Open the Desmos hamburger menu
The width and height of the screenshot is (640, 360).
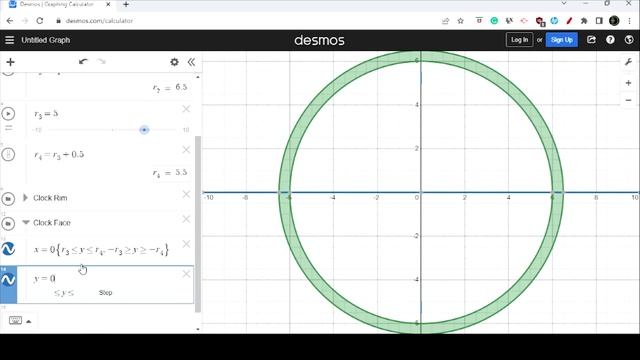click(x=9, y=40)
